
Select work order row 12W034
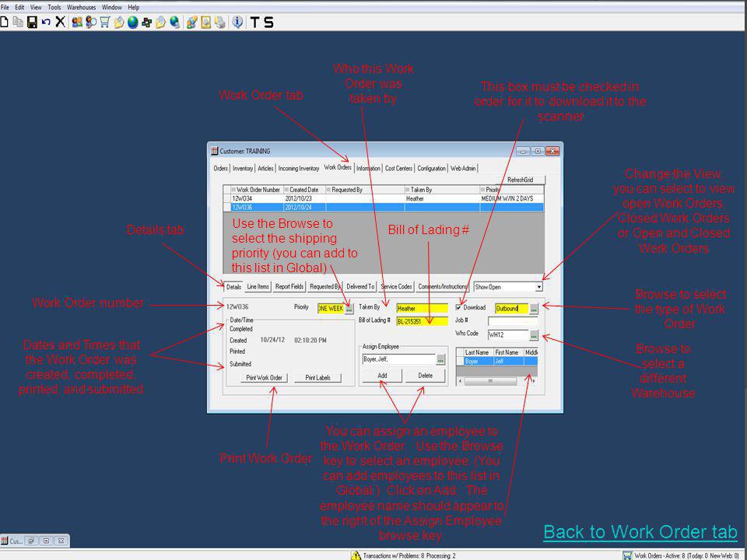click(384, 198)
